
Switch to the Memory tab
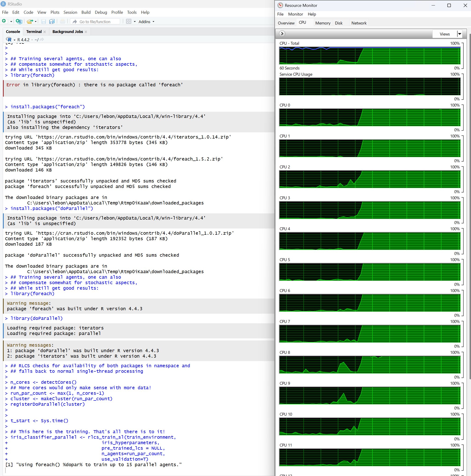click(x=322, y=23)
